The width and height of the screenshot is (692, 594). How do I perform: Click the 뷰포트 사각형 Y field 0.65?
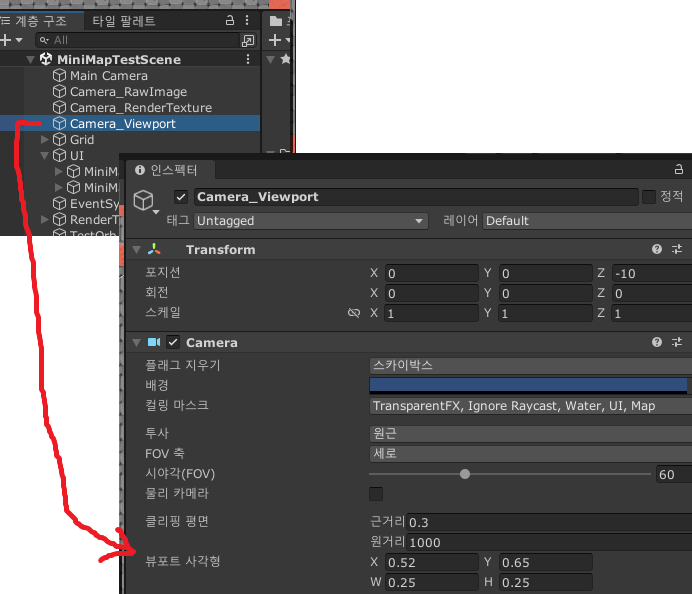(x=545, y=563)
